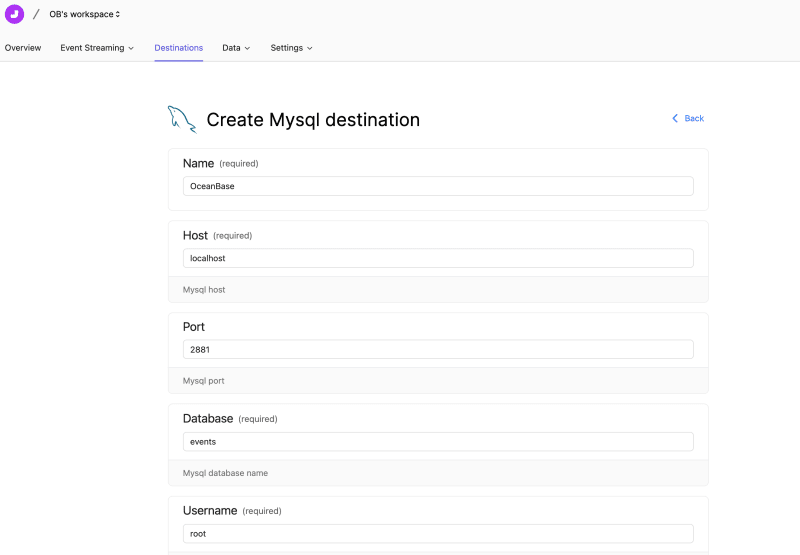Go back using the Back link
Viewport: 800px width, 555px height.
[688, 118]
